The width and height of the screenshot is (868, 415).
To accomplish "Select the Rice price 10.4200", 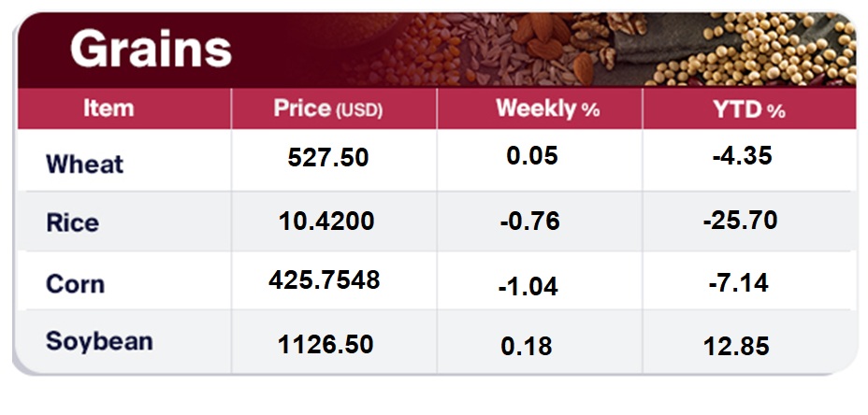I will [x=326, y=221].
